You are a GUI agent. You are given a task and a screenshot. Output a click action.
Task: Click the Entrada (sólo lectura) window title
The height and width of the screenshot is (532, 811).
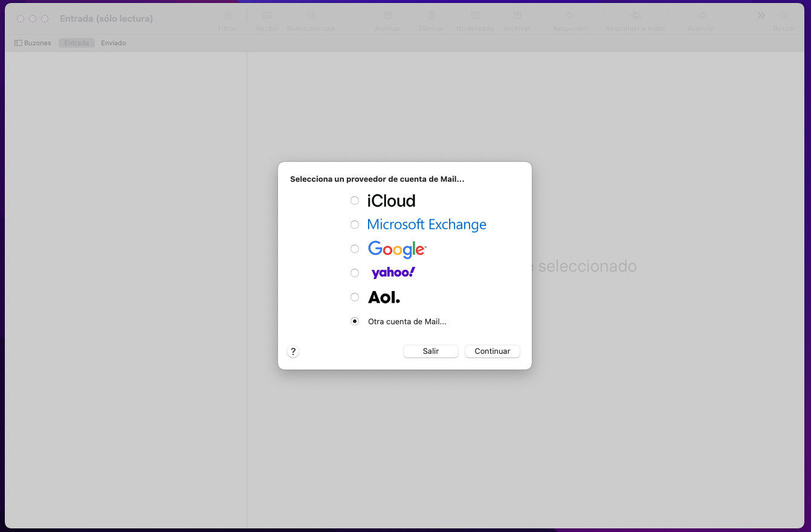click(x=106, y=19)
